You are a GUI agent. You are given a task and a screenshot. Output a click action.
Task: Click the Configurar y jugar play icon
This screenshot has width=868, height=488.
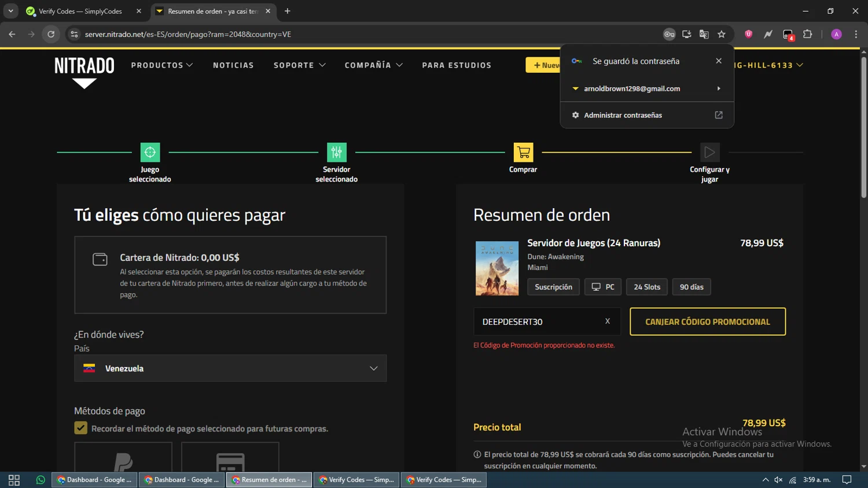point(709,152)
